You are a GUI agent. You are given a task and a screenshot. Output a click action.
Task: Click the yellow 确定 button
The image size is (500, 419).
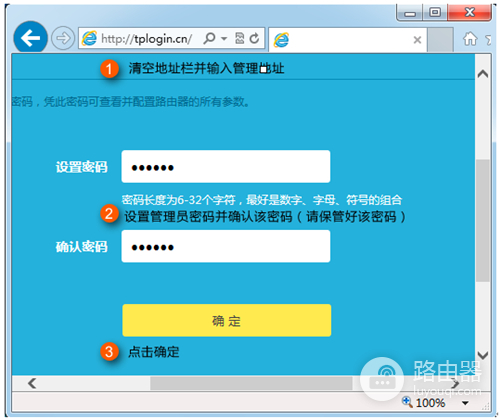click(227, 320)
